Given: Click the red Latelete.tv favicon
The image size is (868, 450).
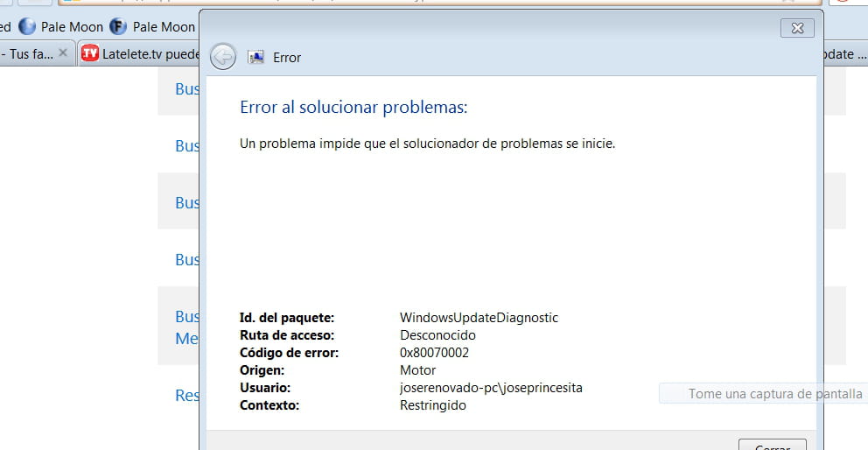Looking at the screenshot, I should coord(89,54).
